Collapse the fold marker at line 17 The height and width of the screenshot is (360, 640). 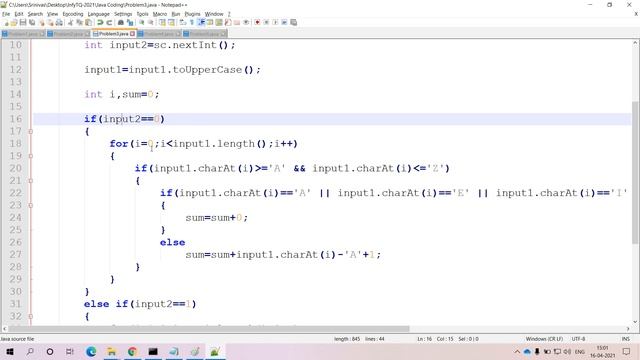[31, 131]
